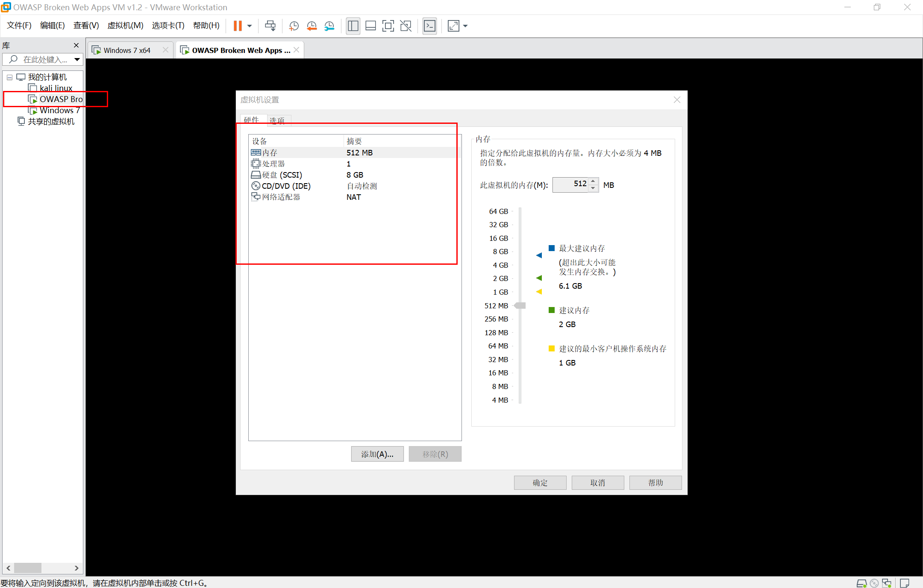Screen dimensions: 923x588
Task: Open snapshot manager icon
Action: [329, 26]
